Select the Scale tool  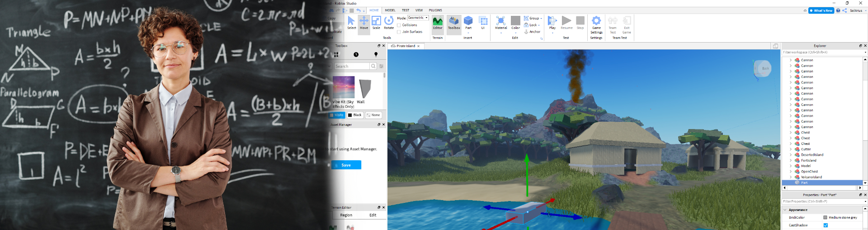(376, 23)
